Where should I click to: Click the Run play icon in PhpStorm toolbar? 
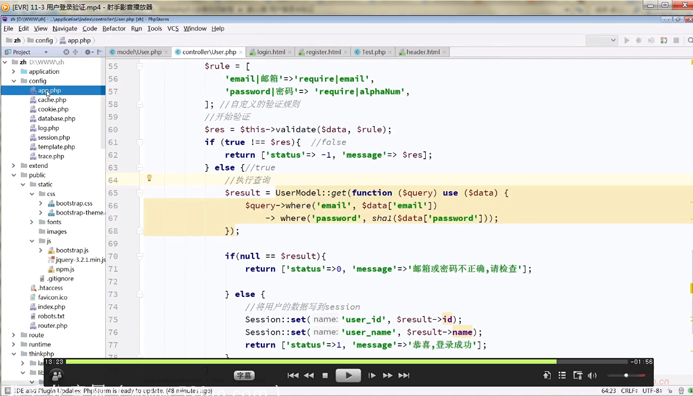[626, 40]
